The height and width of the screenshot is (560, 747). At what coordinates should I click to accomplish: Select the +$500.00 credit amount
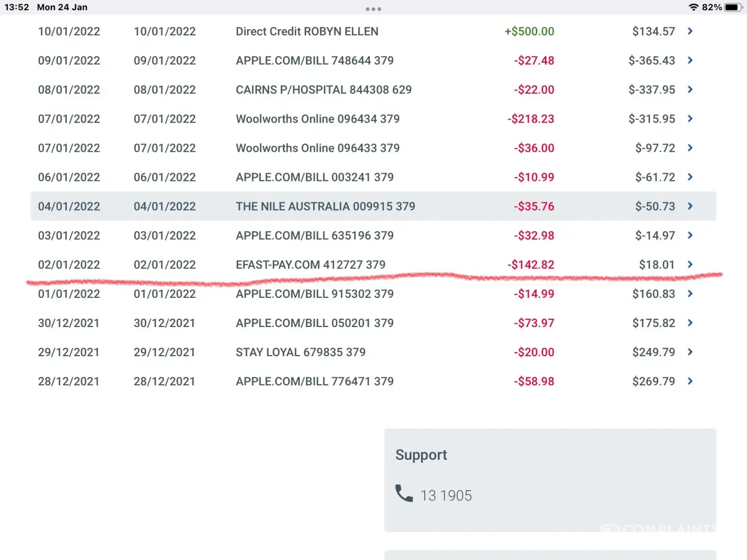(x=529, y=31)
